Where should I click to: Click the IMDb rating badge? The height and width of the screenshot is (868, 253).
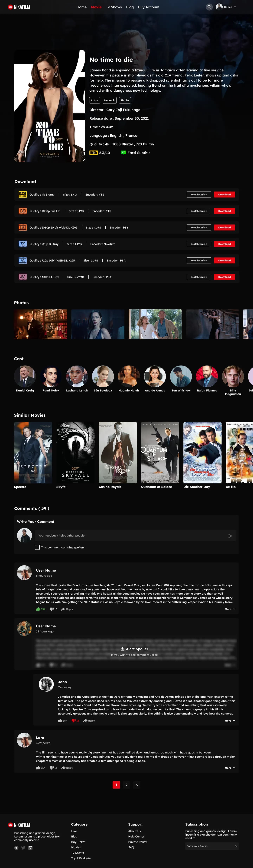pyautogui.click(x=93, y=153)
